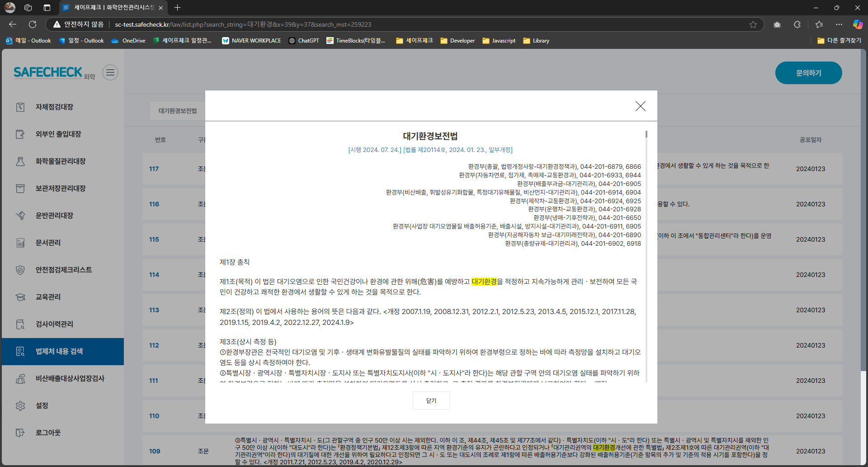Click row number 110 in the list
This screenshot has height=467, width=868.
pos(154,416)
